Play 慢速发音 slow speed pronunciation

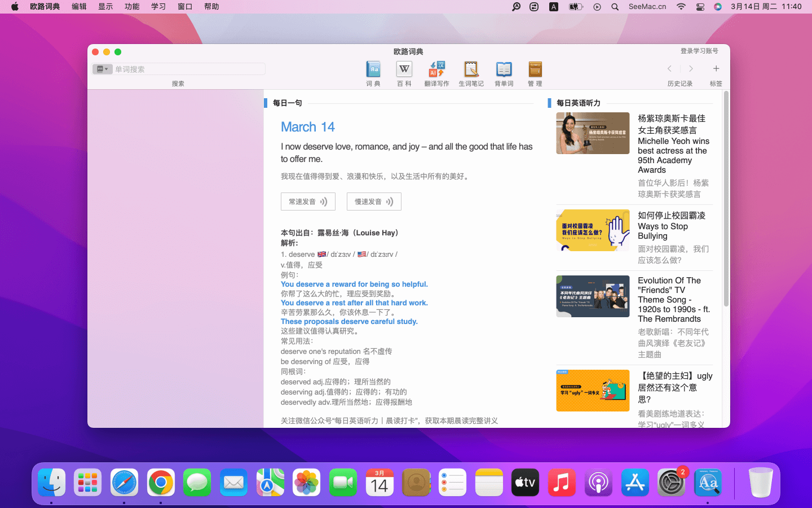(x=374, y=202)
